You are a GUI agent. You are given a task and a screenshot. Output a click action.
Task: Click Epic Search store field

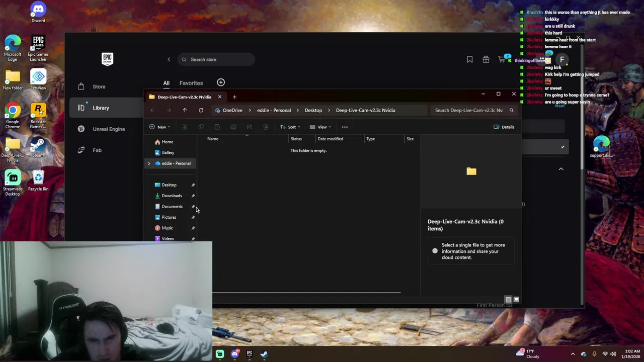pos(216,59)
